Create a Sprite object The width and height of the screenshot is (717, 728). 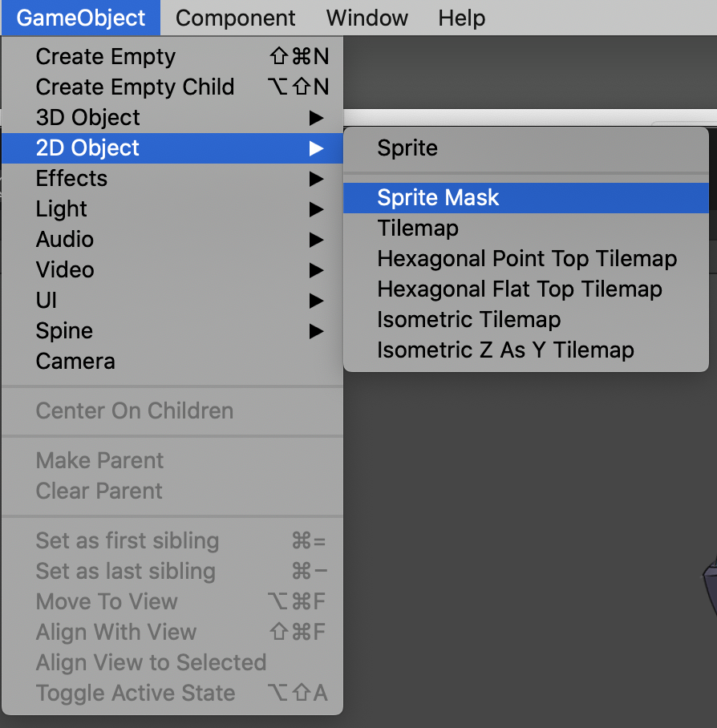coord(407,148)
